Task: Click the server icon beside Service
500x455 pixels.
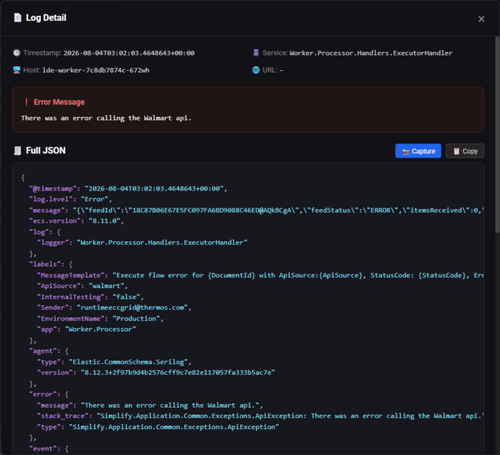Action: point(256,53)
